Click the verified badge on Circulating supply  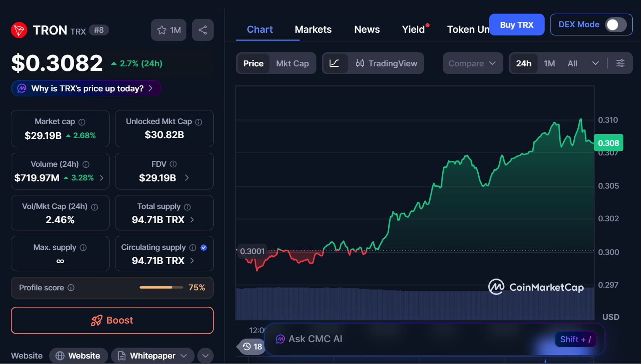pyautogui.click(x=204, y=247)
